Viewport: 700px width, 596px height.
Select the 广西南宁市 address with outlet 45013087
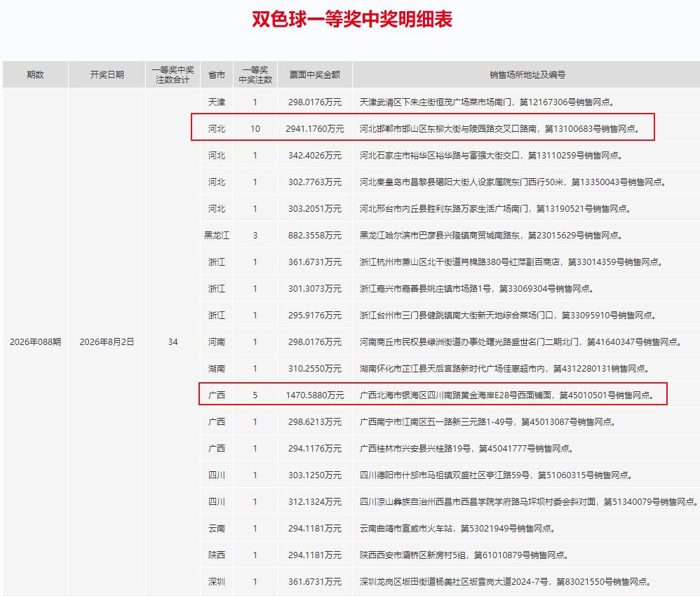coord(488,422)
